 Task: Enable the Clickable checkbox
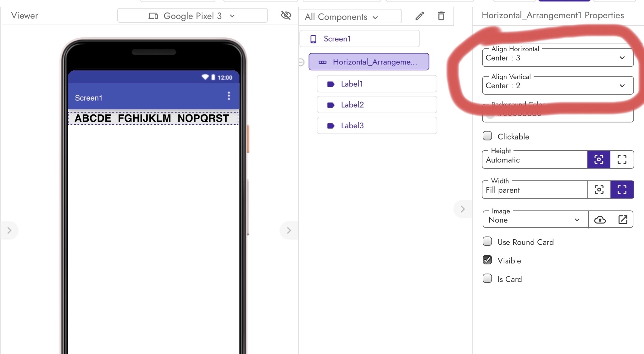coord(487,136)
